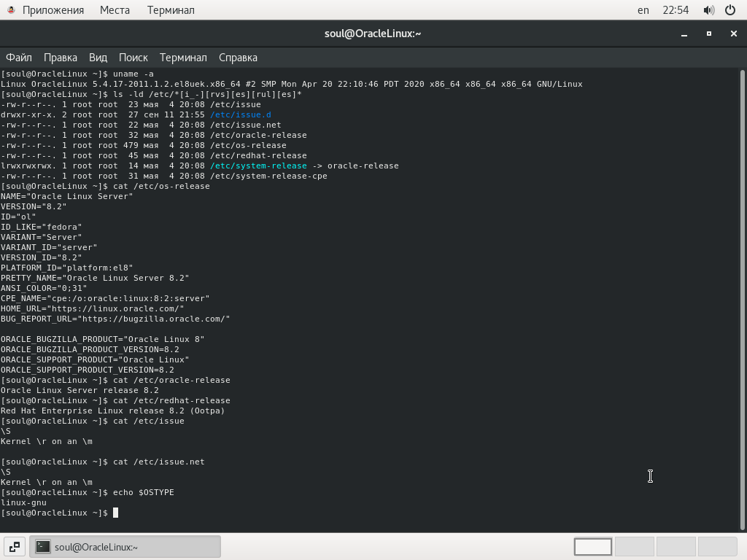Viewport: 747px width, 560px height.
Task: Minimize the terminal window
Action: pyautogui.click(x=684, y=34)
